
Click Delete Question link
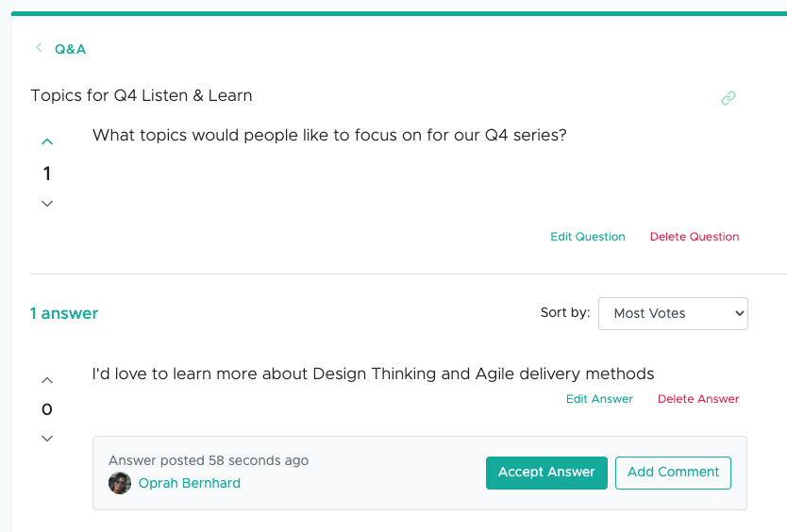pyautogui.click(x=695, y=237)
